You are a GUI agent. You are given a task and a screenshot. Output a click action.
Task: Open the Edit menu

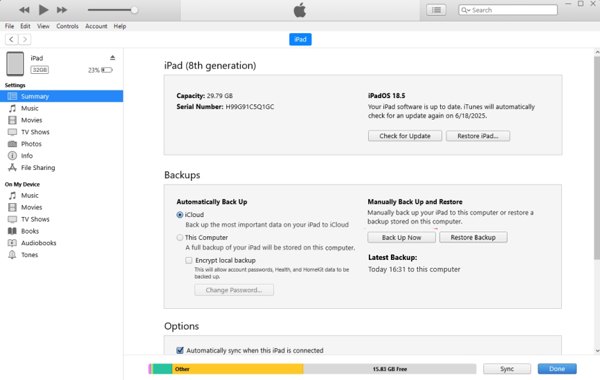(x=25, y=26)
